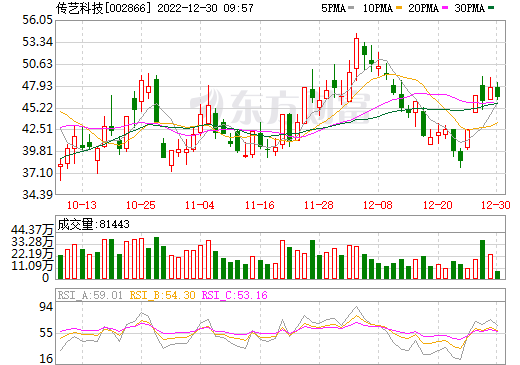The image size is (520, 365).
Task: Click the 10-13 date axis label
Action: (82, 205)
